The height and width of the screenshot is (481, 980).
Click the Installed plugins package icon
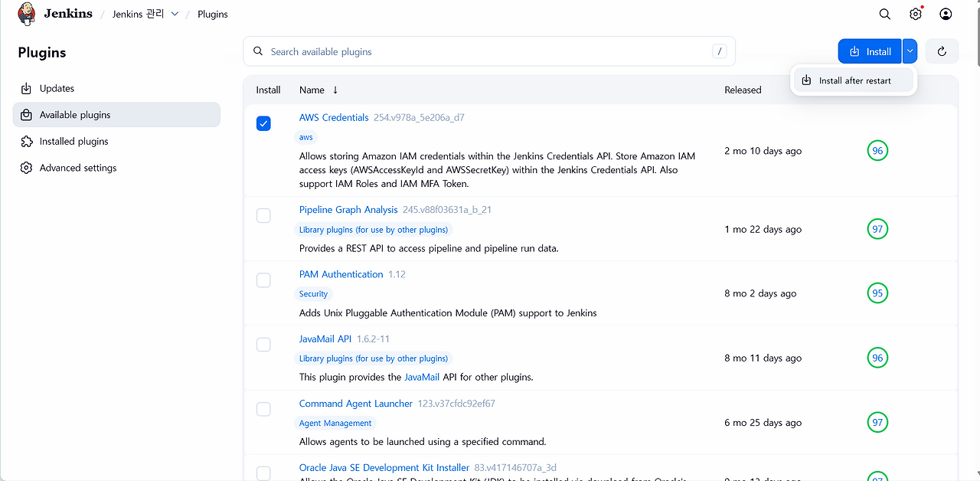pos(26,141)
